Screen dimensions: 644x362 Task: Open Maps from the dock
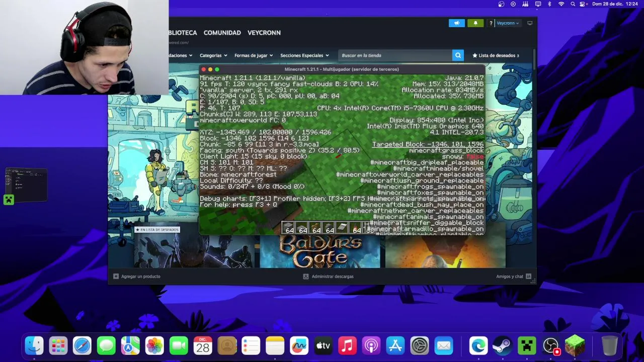click(x=130, y=346)
